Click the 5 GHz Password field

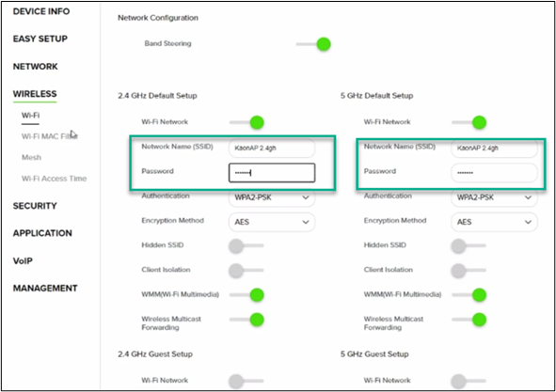pos(494,173)
